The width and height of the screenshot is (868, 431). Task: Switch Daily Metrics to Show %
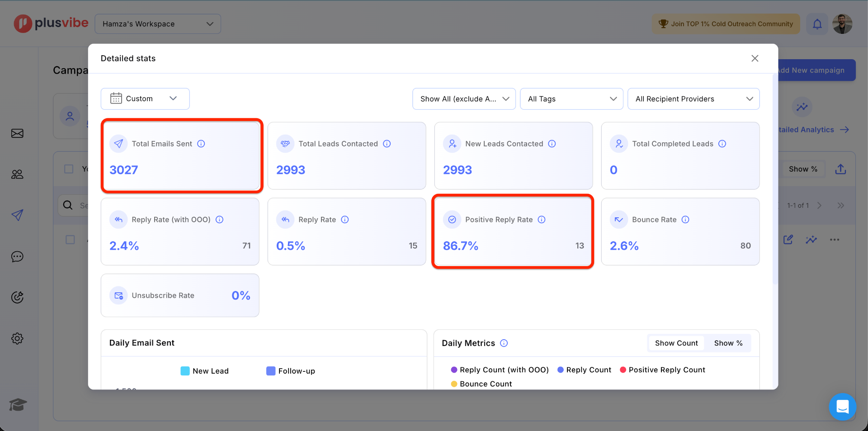[728, 343]
